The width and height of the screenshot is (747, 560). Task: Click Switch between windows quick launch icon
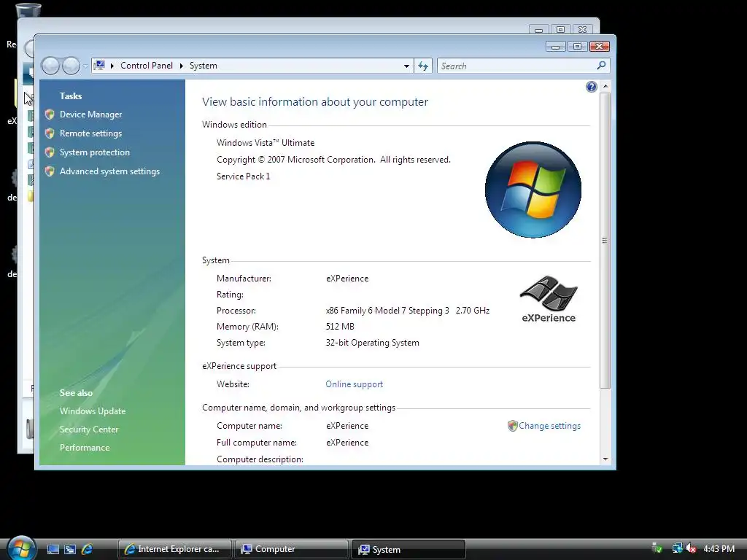(70, 550)
